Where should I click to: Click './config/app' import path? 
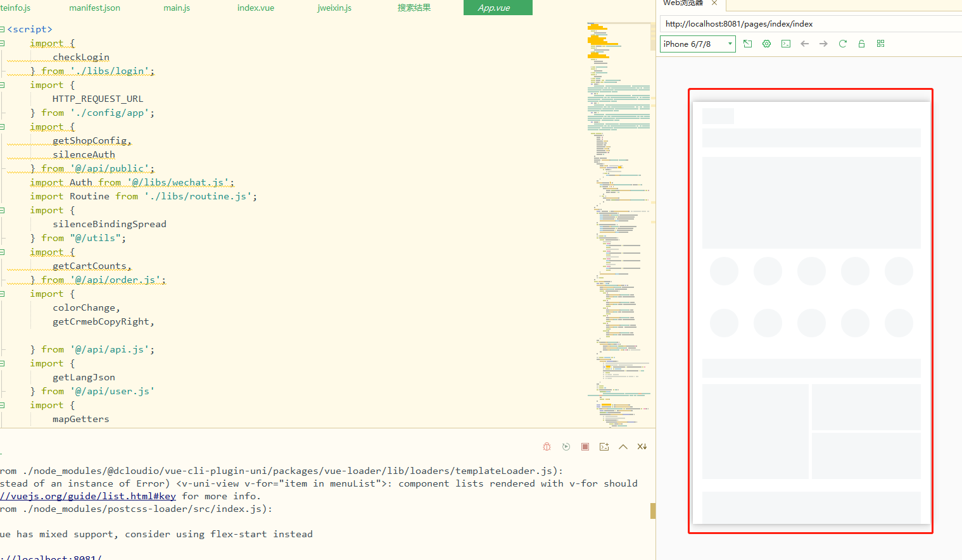tap(110, 113)
